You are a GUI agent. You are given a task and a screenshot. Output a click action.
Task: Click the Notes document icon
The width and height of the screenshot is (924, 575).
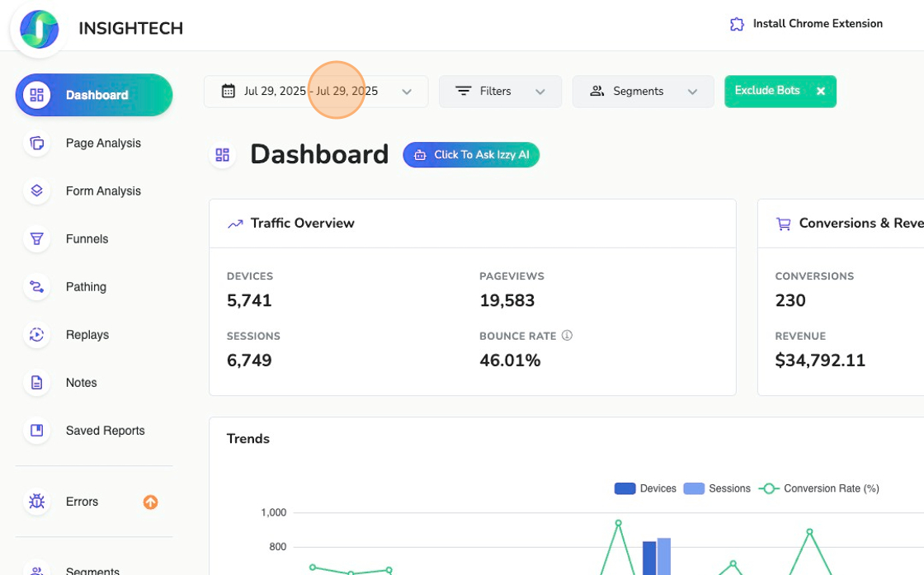point(36,382)
